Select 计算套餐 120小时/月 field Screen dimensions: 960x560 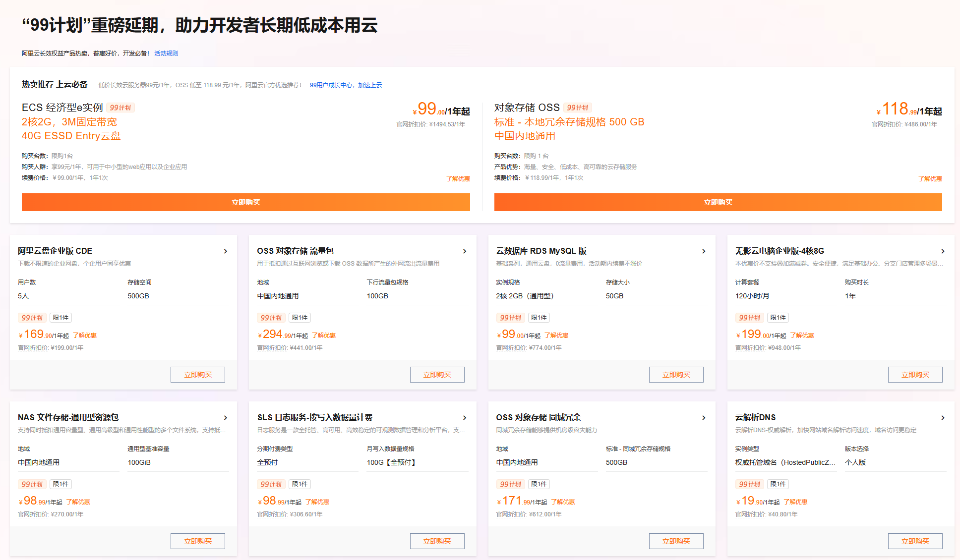point(786,296)
